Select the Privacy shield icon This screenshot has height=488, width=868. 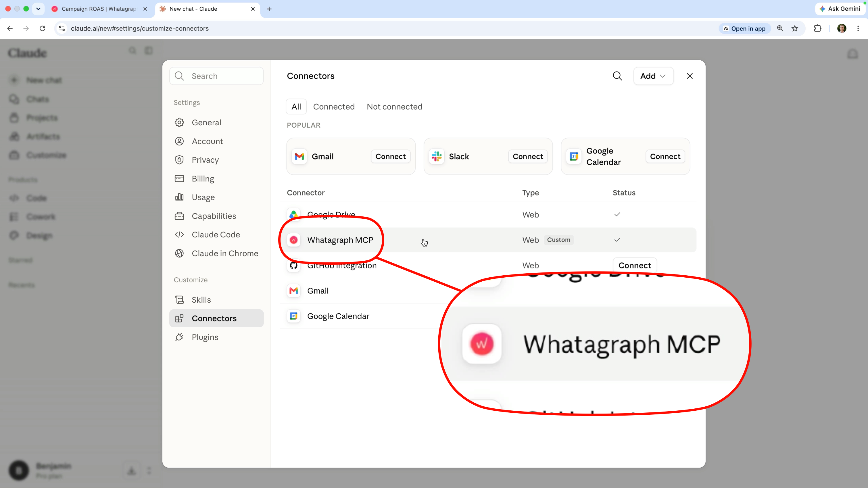[x=179, y=160]
